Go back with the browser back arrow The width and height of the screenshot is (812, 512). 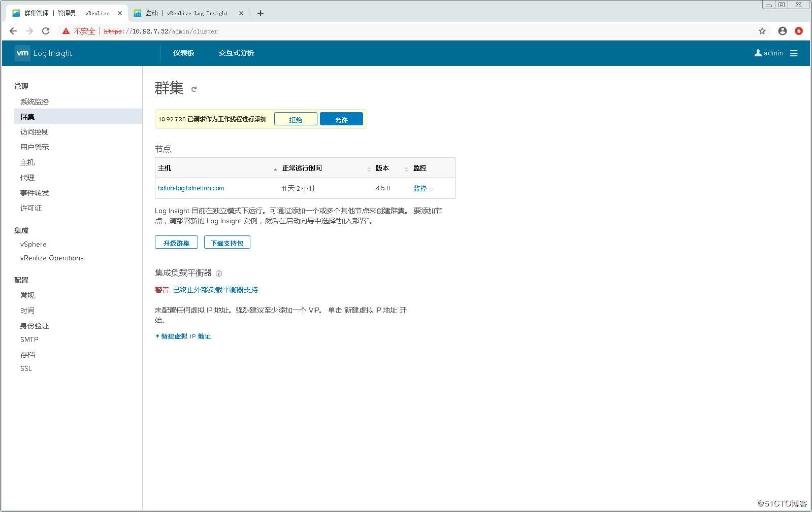pos(13,31)
